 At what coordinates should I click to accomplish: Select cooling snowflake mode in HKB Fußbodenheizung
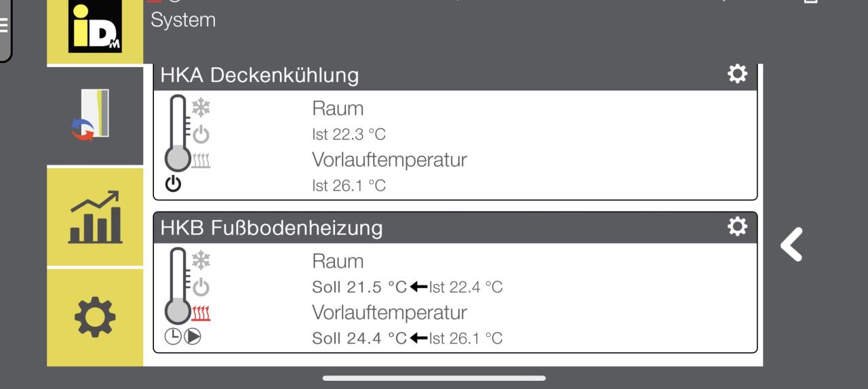201,260
